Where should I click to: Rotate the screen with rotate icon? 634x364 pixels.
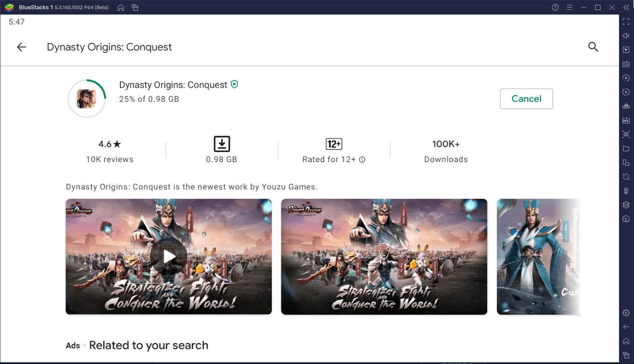tap(626, 177)
